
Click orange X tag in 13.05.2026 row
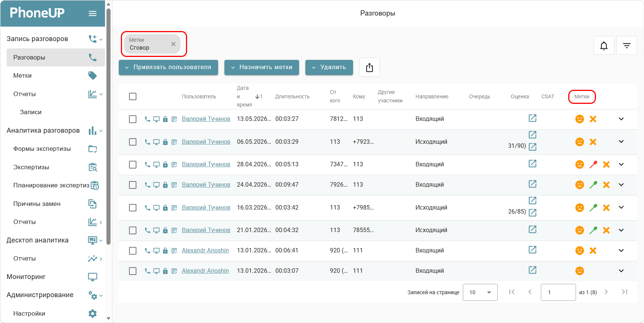(x=593, y=119)
